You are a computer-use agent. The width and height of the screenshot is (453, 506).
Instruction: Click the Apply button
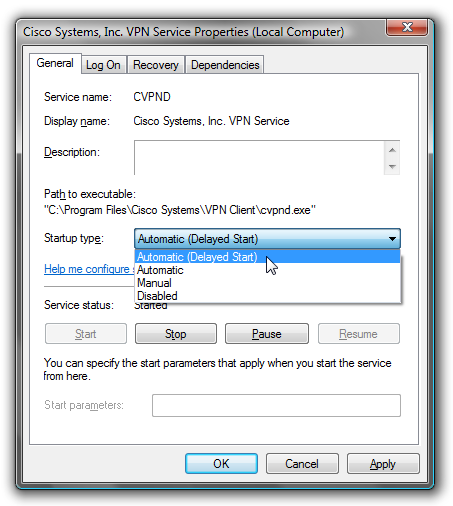tap(383, 463)
